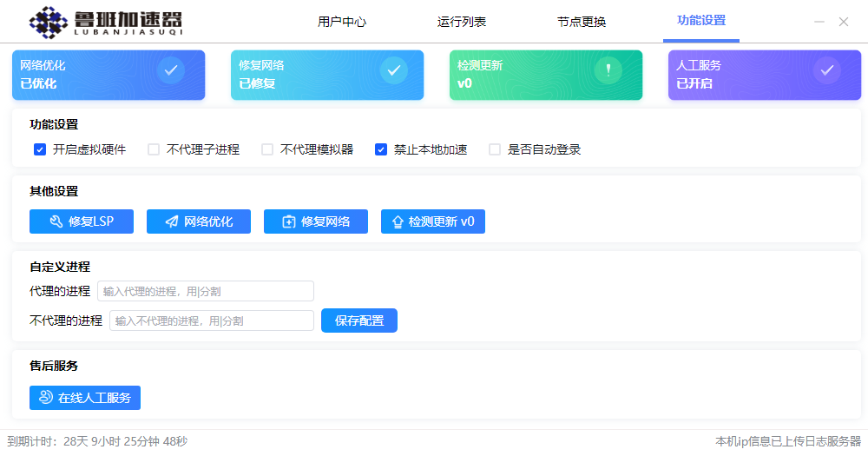This screenshot has height=456, width=868.
Task: Open the 用户中心 tab
Action: pos(342,22)
